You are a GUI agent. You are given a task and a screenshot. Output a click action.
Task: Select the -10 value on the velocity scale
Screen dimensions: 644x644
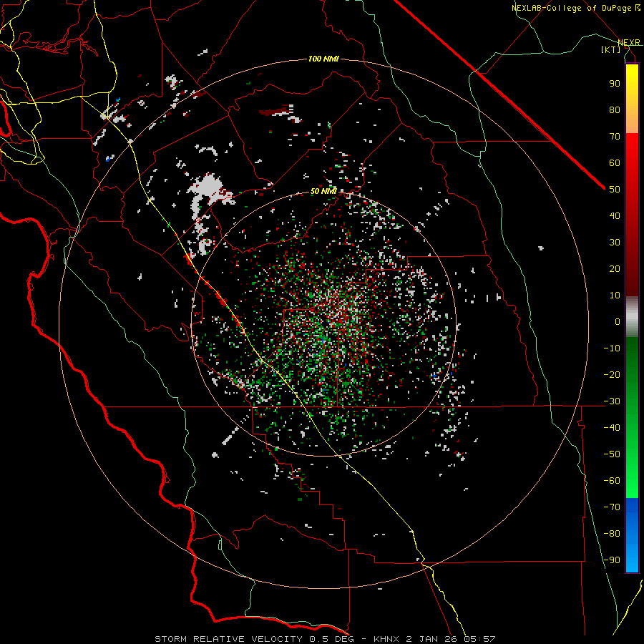(612, 348)
